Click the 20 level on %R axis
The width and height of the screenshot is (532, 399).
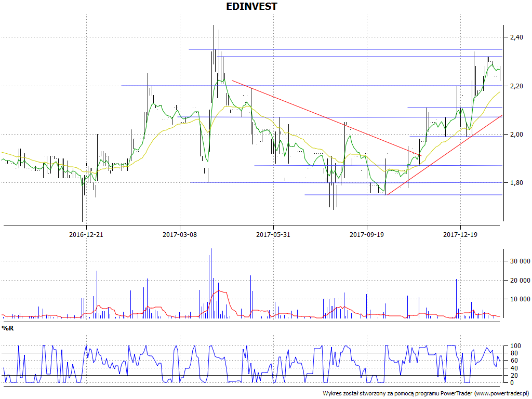514,376
